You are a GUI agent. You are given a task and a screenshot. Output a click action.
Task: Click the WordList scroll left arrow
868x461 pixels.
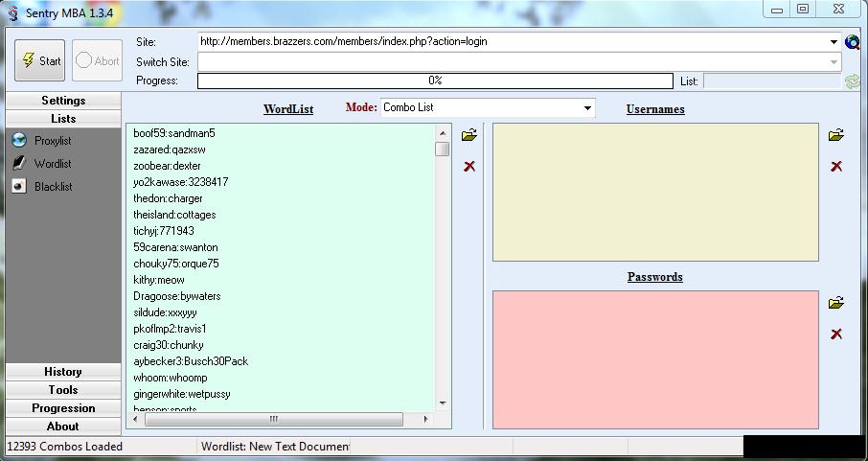coord(136,420)
